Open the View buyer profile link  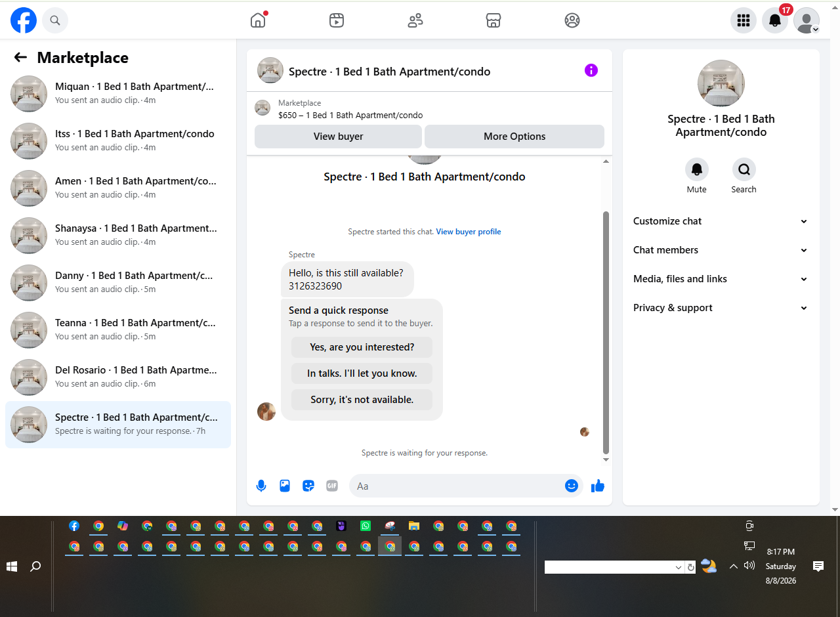[469, 232]
